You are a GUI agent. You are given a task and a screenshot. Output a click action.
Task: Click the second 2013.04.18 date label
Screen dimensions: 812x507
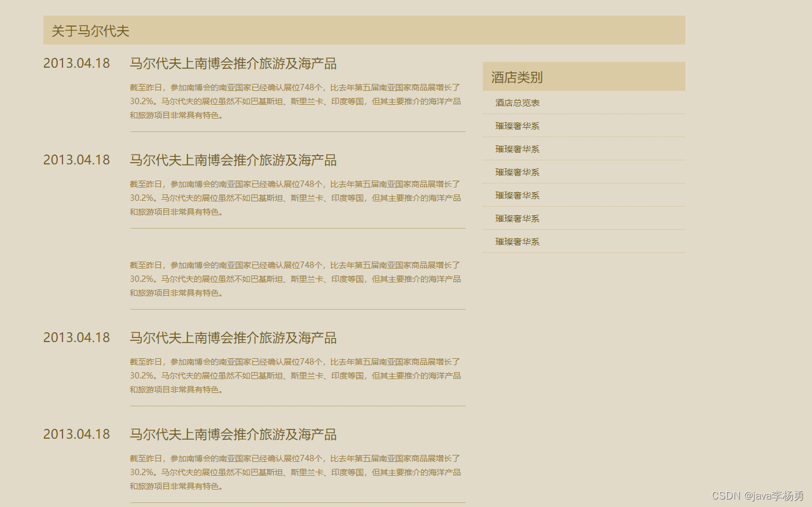pos(76,160)
